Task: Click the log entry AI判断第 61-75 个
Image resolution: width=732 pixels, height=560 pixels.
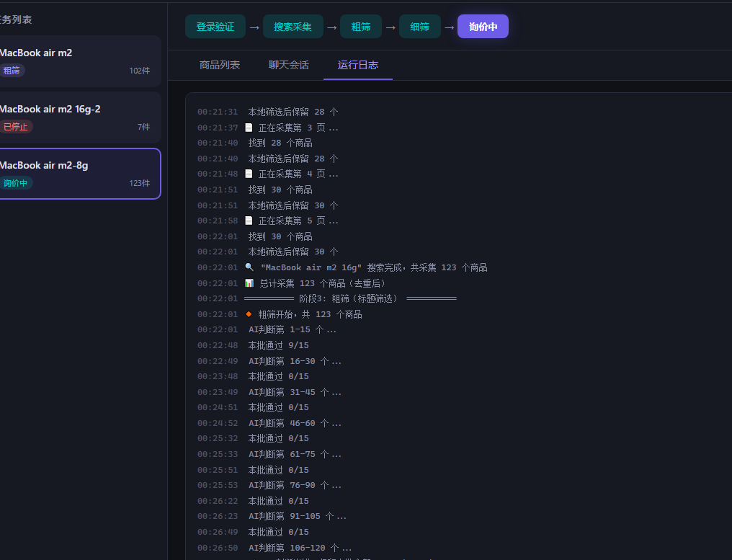Action: [x=295, y=454]
